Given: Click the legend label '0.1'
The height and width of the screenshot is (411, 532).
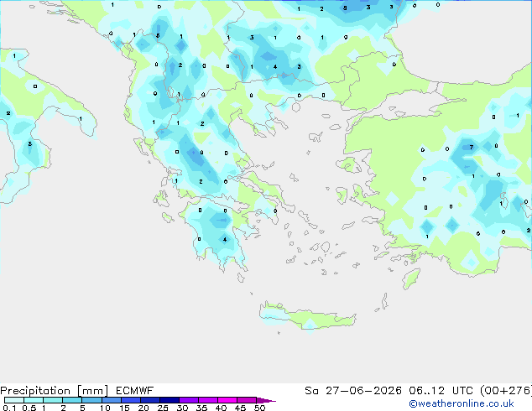Looking at the screenshot, I should [x=9, y=408].
